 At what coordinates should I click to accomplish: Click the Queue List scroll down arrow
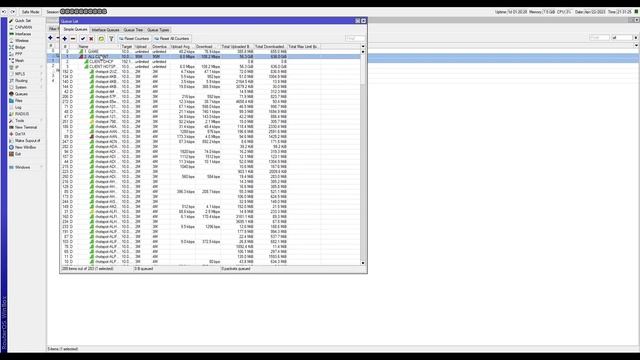[363, 263]
